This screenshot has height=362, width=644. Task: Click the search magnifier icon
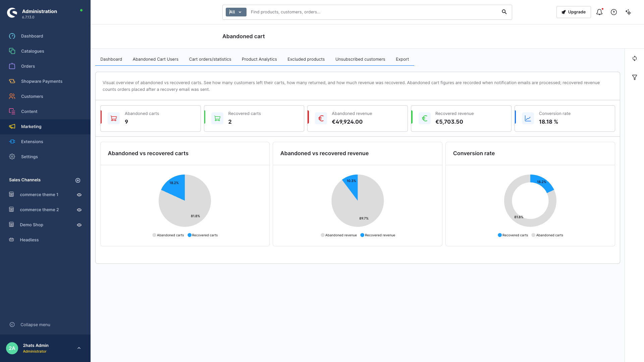tap(504, 12)
